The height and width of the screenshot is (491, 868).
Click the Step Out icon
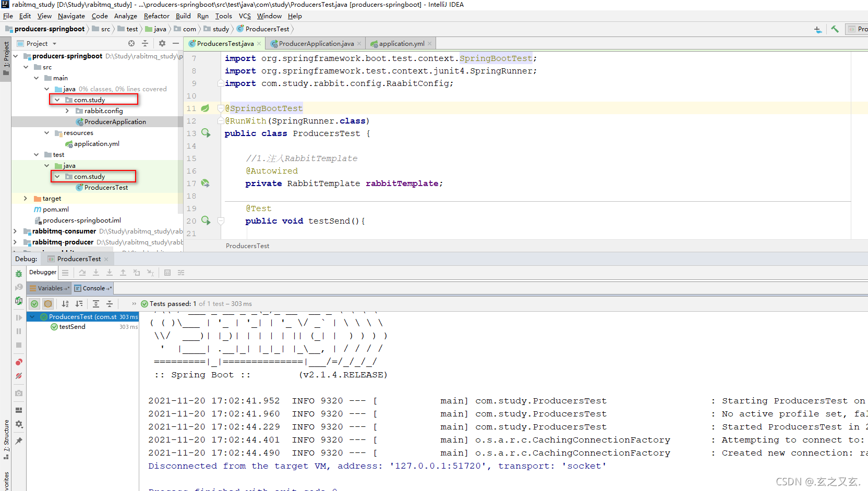pyautogui.click(x=123, y=273)
